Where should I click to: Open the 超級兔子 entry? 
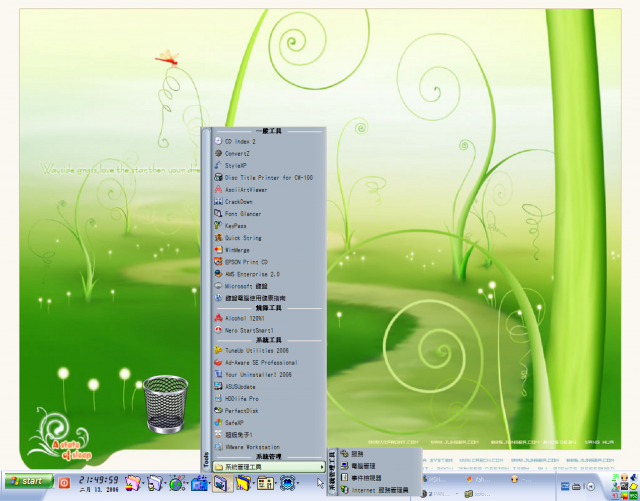[269, 435]
